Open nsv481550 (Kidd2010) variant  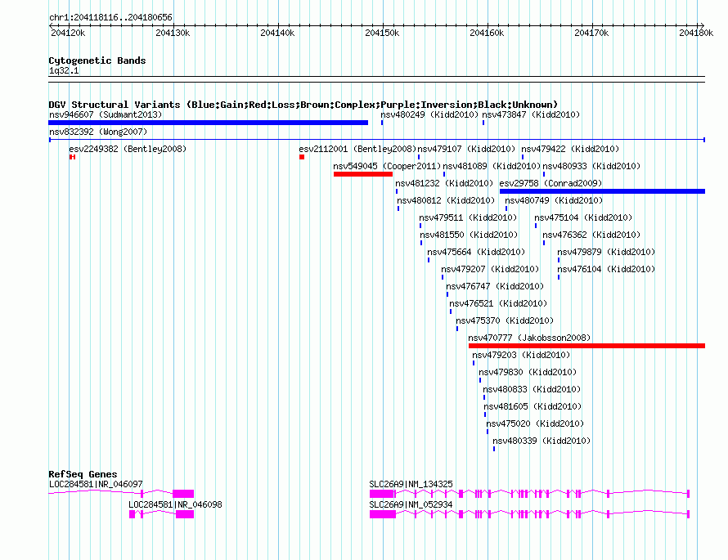tap(469, 235)
